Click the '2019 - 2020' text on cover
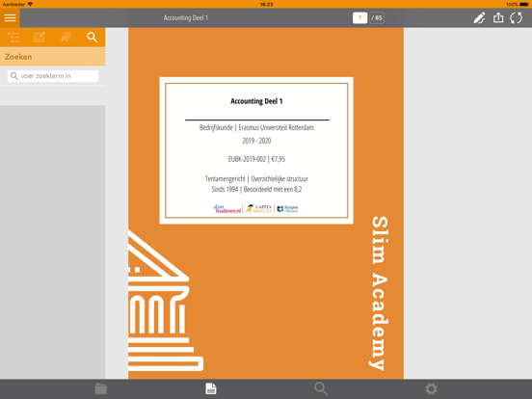 point(256,141)
